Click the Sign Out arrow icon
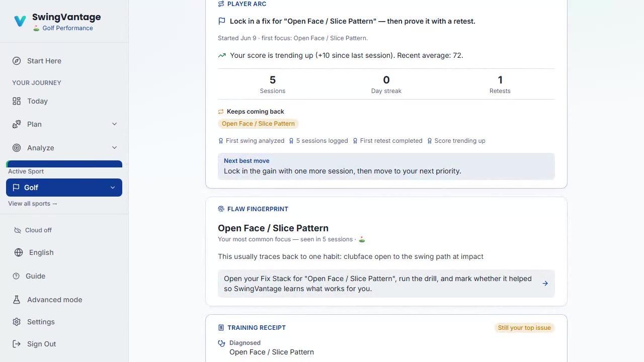 tap(17, 344)
